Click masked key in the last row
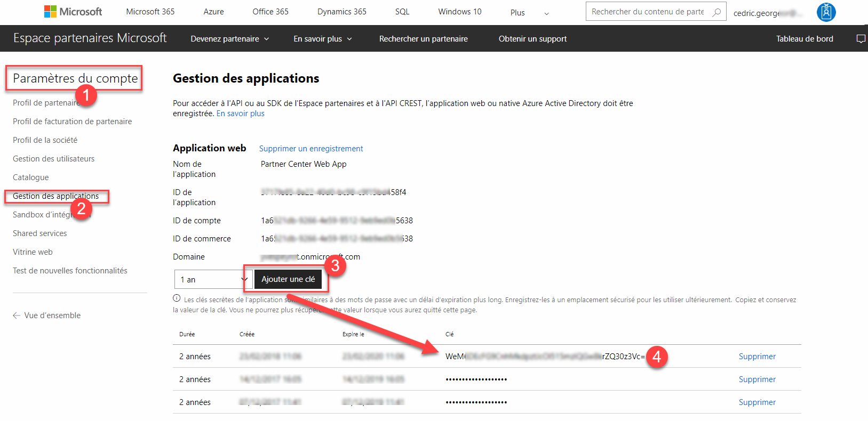 [476, 402]
